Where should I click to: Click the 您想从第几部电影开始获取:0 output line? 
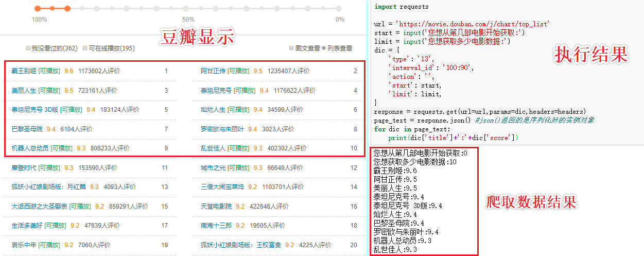(421, 153)
